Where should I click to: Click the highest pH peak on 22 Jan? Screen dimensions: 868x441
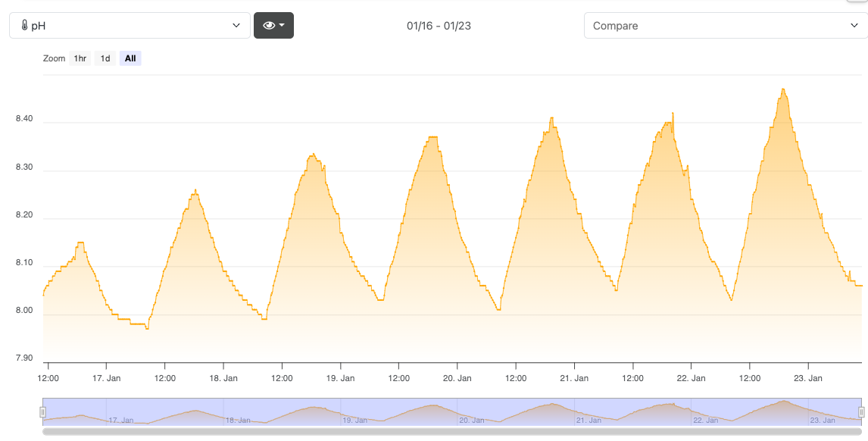coord(782,89)
